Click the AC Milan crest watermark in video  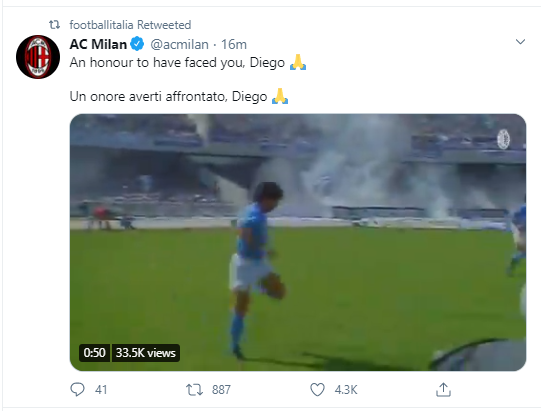tap(503, 139)
